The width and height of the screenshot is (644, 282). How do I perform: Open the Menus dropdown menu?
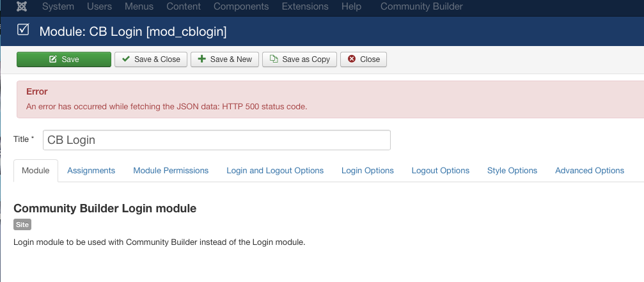point(139,6)
